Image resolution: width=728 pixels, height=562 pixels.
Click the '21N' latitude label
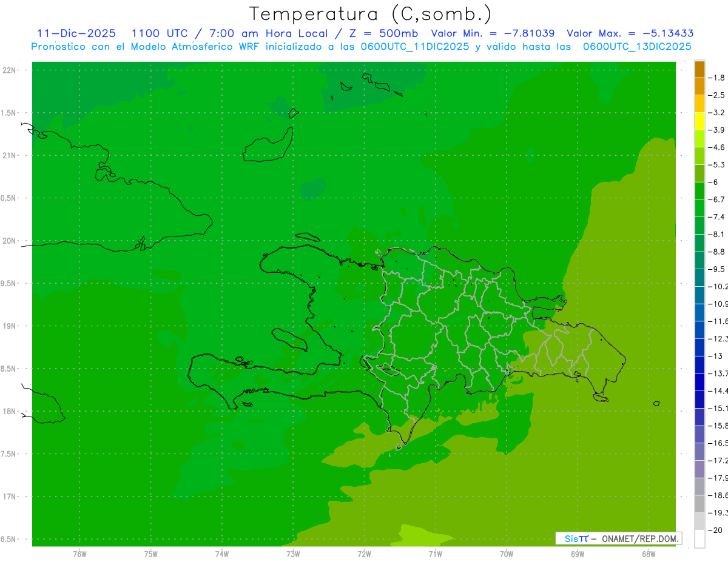[10, 156]
